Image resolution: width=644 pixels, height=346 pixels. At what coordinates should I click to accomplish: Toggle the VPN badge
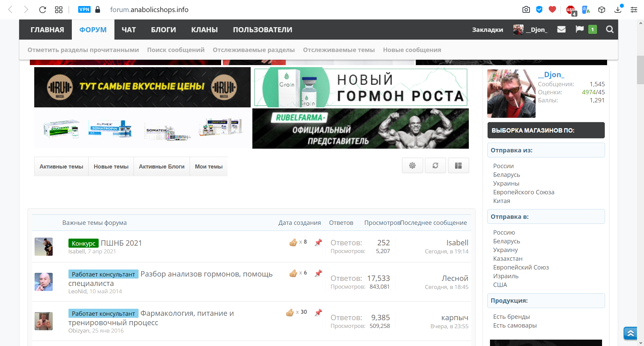[x=84, y=9]
